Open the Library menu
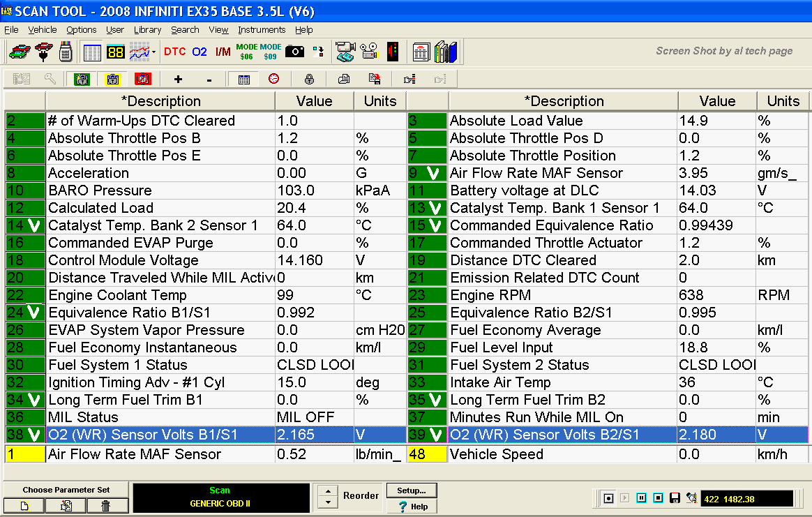Image resolution: width=812 pixels, height=517 pixels. pos(148,30)
